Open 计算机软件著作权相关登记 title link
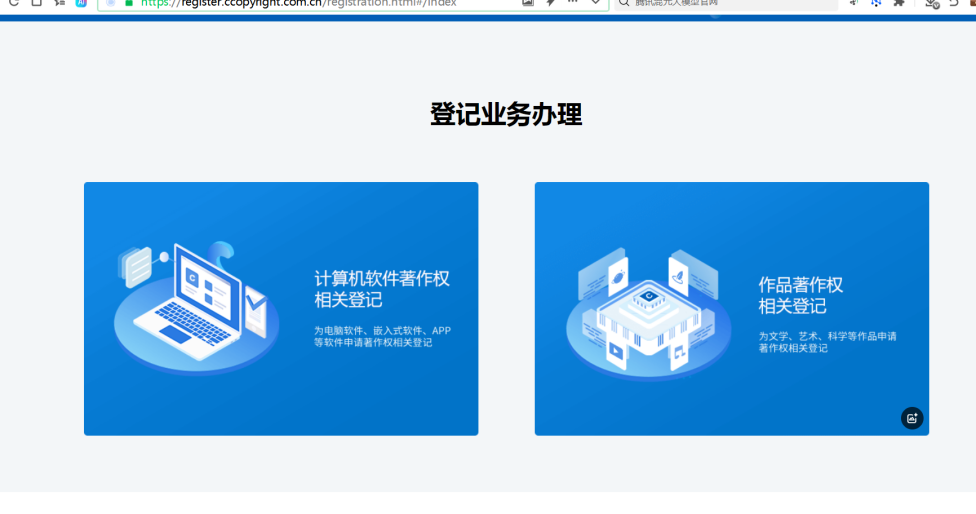The height and width of the screenshot is (514, 976). tap(382, 289)
